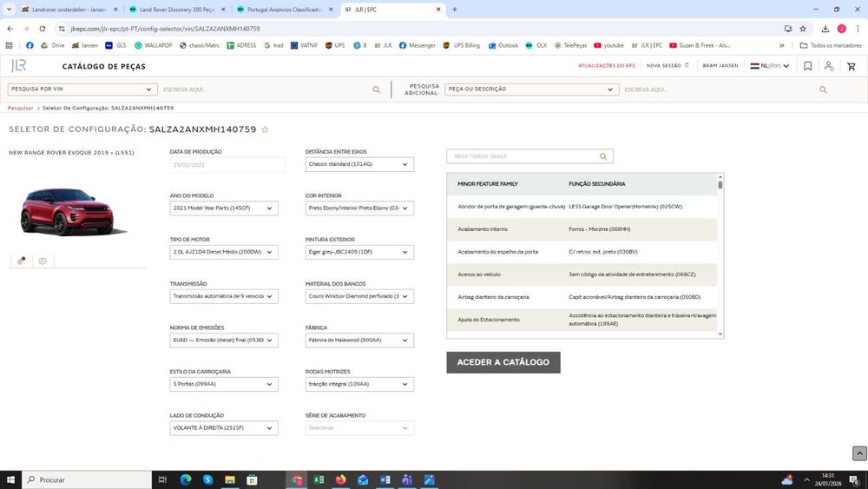Open Word from the taskbar
The height and width of the screenshot is (489, 868).
click(385, 479)
